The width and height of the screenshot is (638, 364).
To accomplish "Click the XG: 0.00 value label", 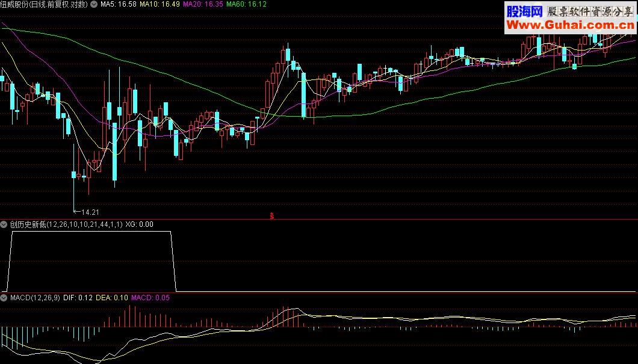I will point(139,224).
